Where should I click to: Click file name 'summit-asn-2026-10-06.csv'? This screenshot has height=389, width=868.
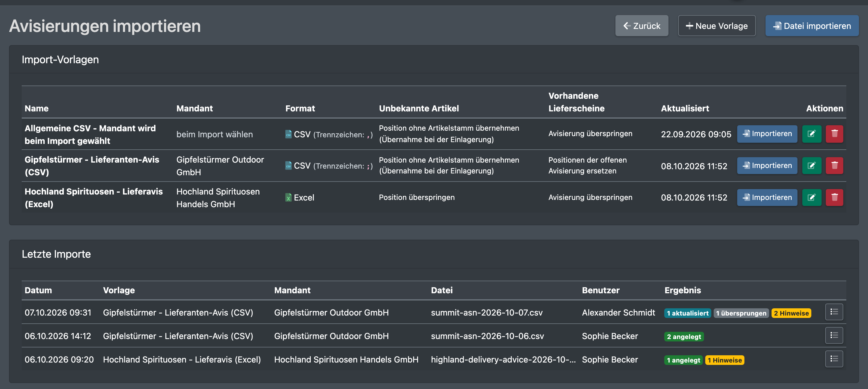click(487, 336)
